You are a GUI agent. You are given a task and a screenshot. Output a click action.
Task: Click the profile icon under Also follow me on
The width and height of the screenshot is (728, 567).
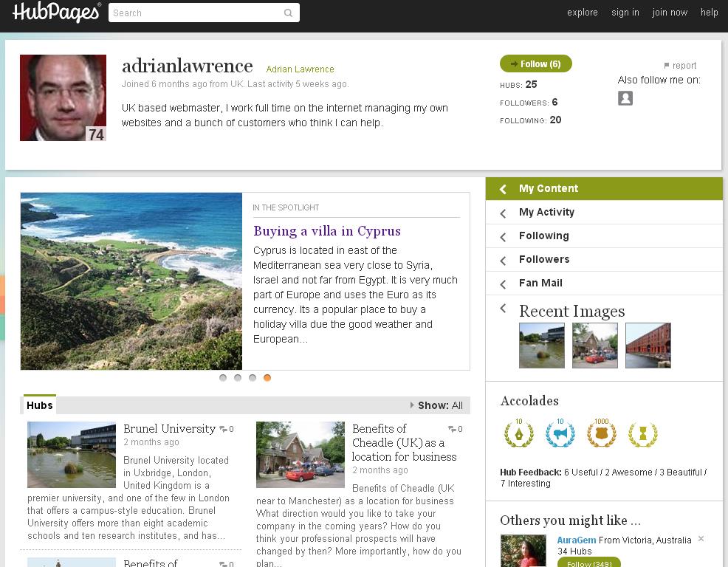click(625, 98)
